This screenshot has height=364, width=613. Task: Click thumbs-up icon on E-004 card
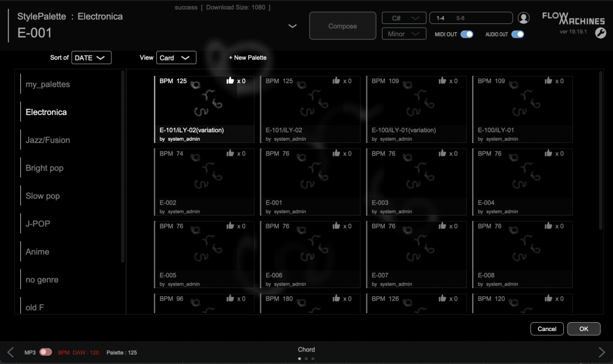coord(548,153)
